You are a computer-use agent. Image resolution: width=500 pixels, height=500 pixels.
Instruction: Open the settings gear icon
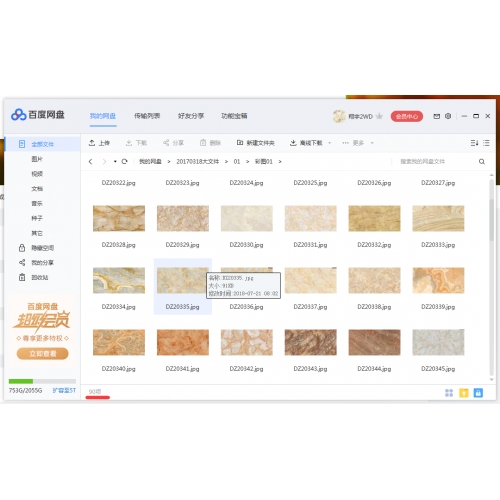point(448,116)
